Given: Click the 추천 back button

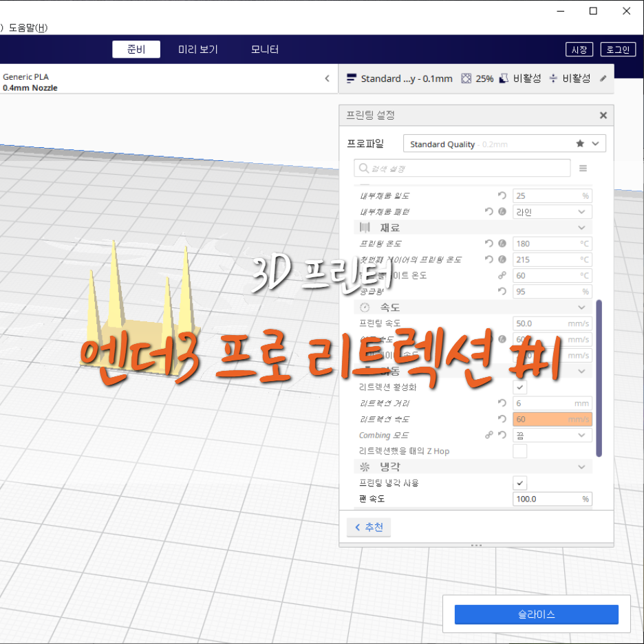Looking at the screenshot, I should [x=368, y=527].
